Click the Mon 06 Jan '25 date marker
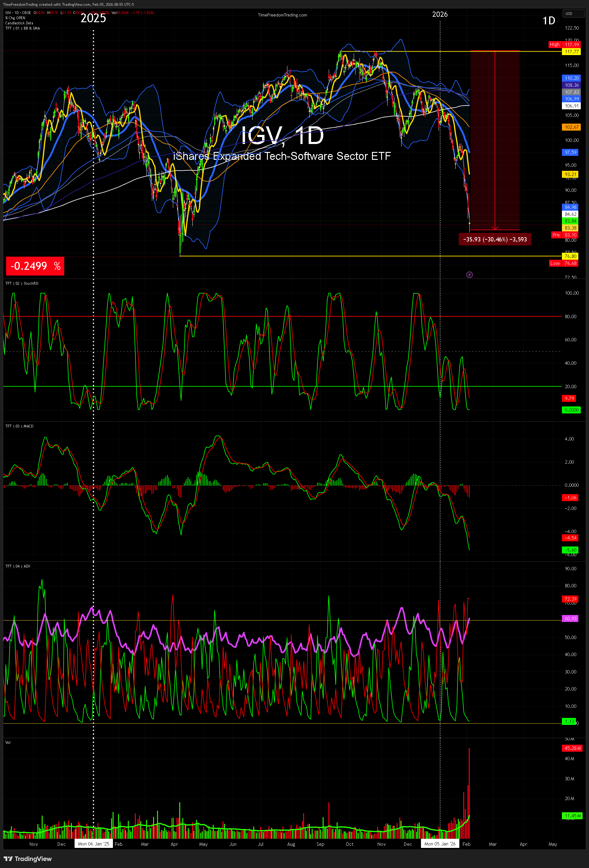This screenshot has height=868, width=589. coord(93,844)
